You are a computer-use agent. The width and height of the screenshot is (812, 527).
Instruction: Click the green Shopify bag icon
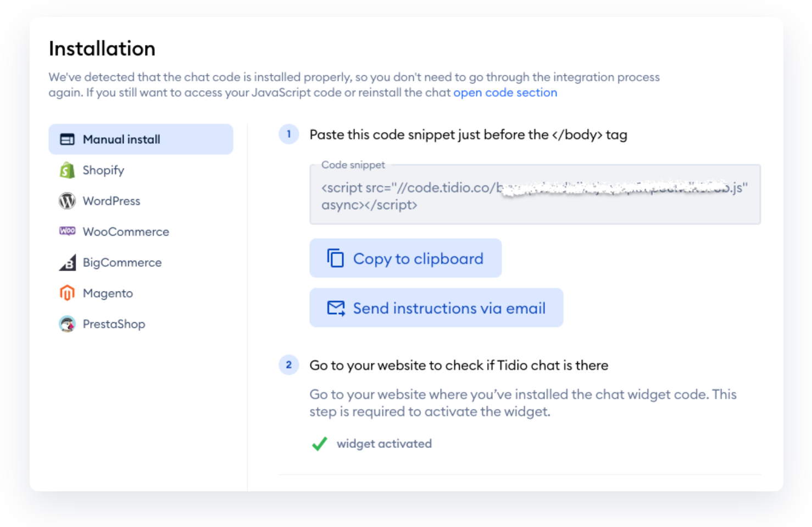(67, 170)
